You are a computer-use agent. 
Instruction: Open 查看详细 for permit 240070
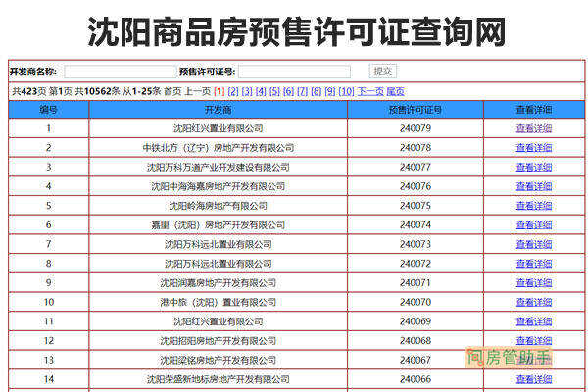pyautogui.click(x=534, y=303)
